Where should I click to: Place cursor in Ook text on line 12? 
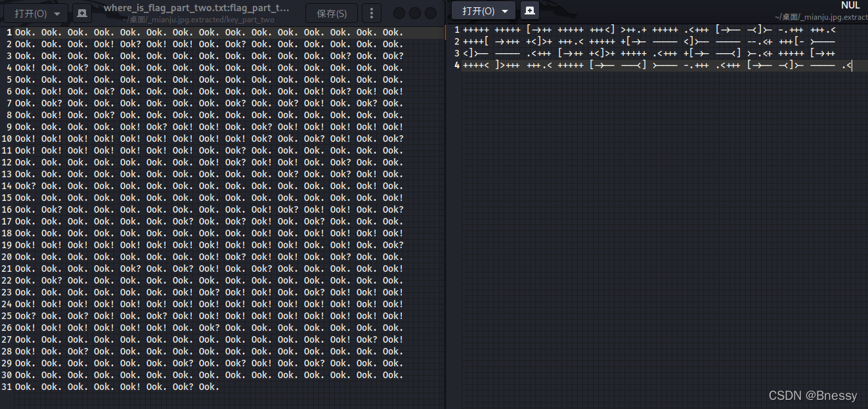[x=209, y=162]
